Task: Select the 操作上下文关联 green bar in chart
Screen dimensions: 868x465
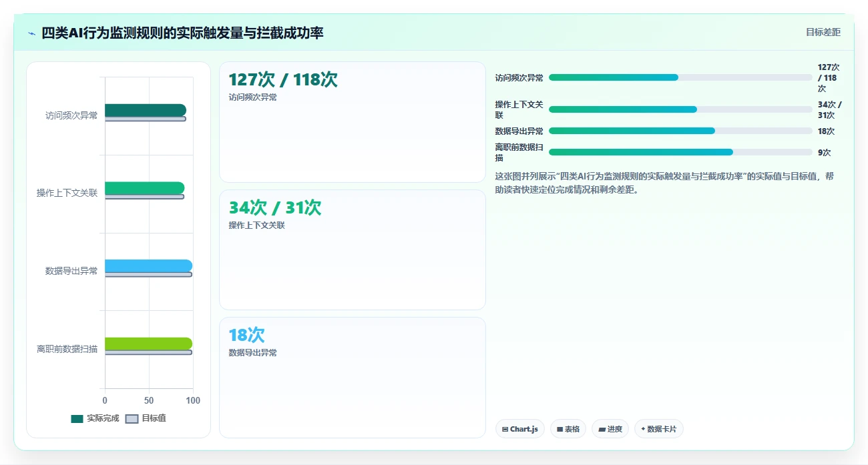Action: [x=144, y=188]
